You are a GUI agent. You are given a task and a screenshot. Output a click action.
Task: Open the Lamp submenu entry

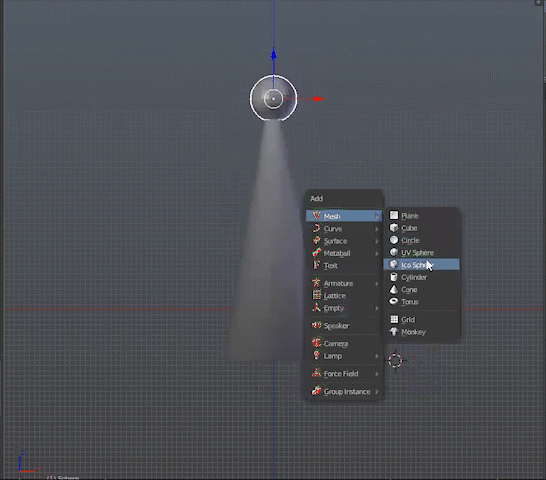[x=344, y=356]
